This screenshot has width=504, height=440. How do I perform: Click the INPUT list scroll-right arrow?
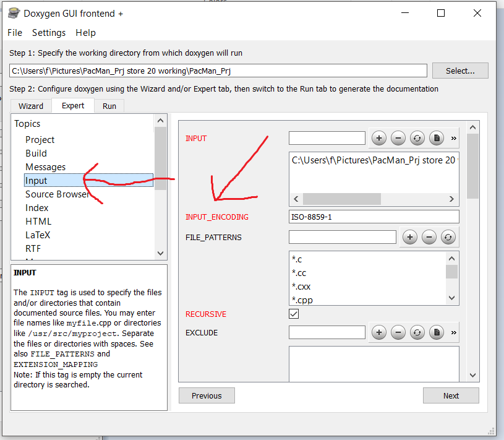451,199
